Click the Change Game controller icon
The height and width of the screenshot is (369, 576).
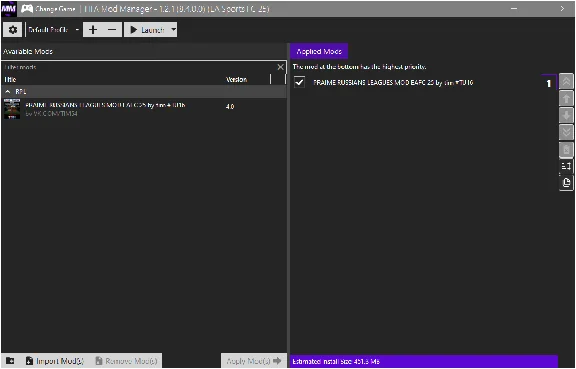pos(27,9)
